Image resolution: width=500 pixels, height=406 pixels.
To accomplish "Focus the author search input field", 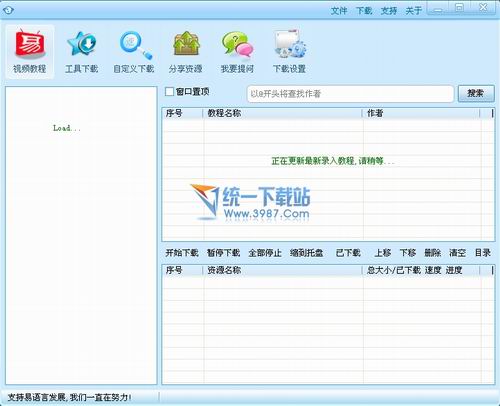I will point(350,94).
